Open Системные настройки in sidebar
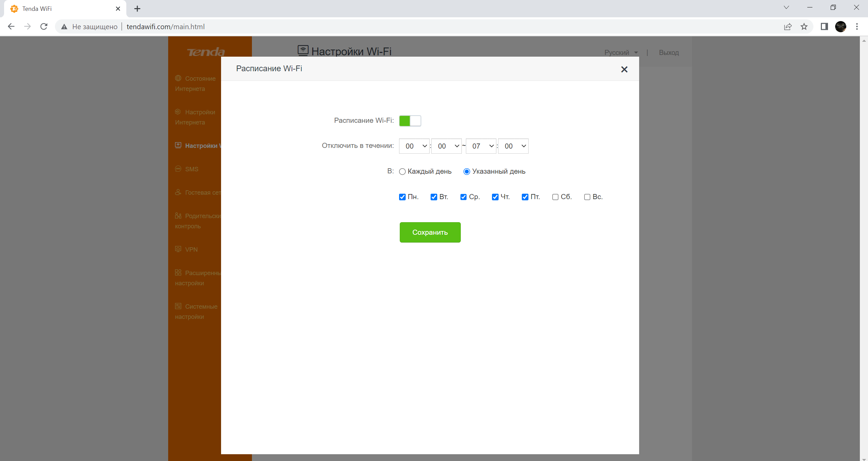 point(196,311)
